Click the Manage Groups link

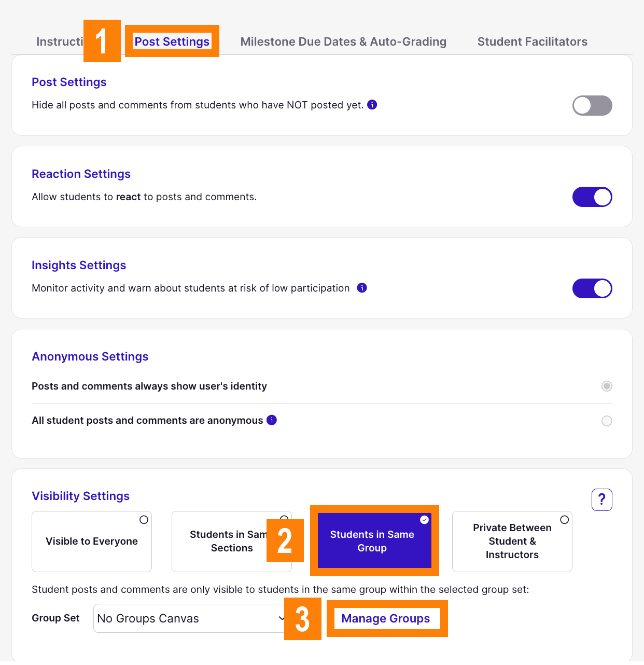(386, 618)
